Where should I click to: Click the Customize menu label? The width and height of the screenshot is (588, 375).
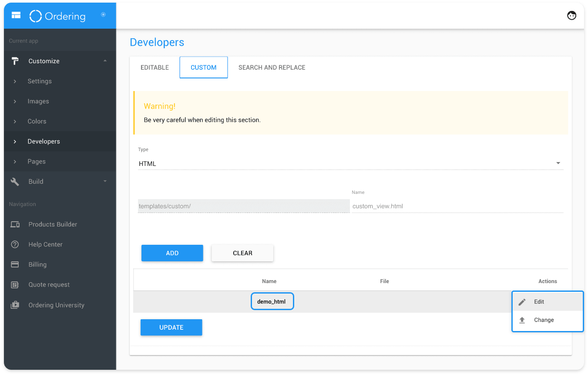click(44, 61)
